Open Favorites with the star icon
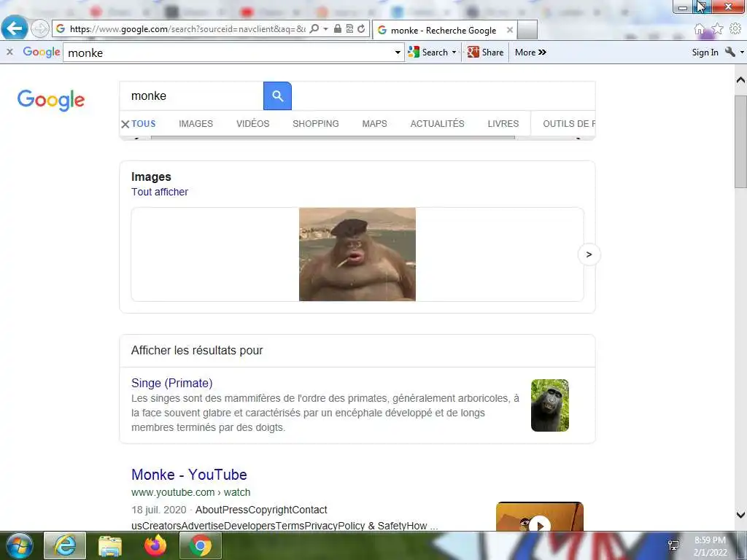This screenshot has width=747, height=560. [717, 29]
